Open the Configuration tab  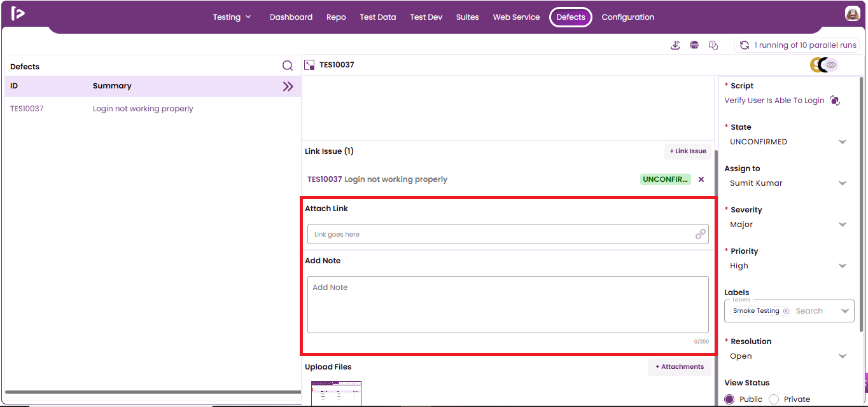pos(628,17)
